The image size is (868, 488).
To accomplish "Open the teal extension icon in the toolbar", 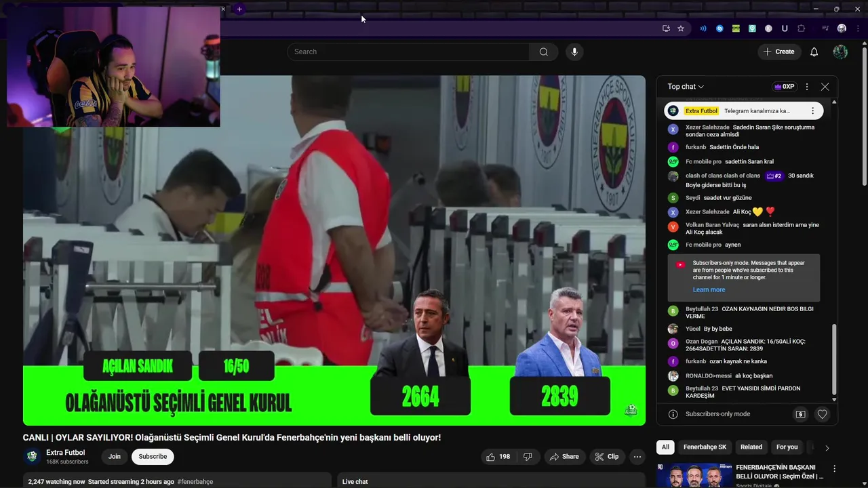I will (x=752, y=28).
